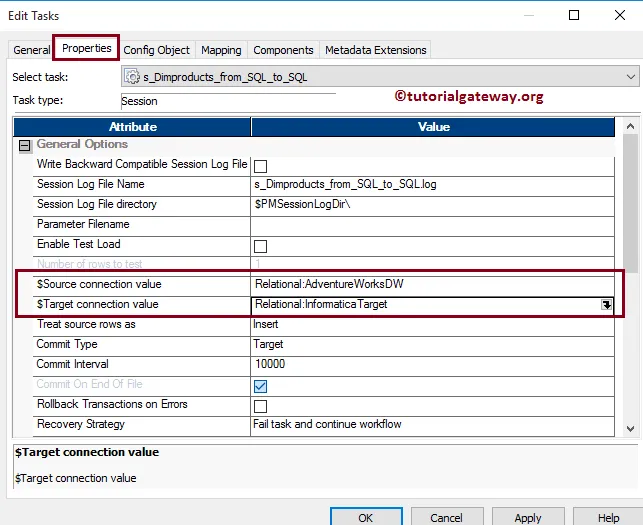
Task: Click the Attribute column header
Action: [x=132, y=127]
